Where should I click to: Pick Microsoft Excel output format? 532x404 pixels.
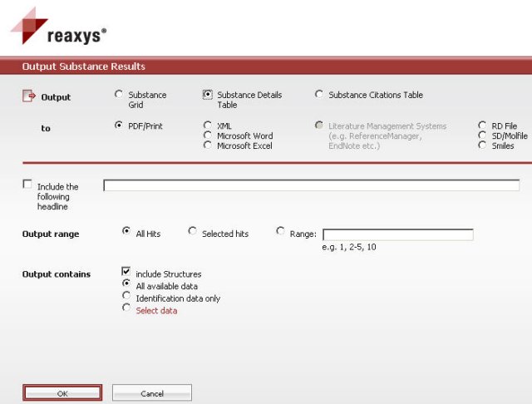click(x=208, y=145)
